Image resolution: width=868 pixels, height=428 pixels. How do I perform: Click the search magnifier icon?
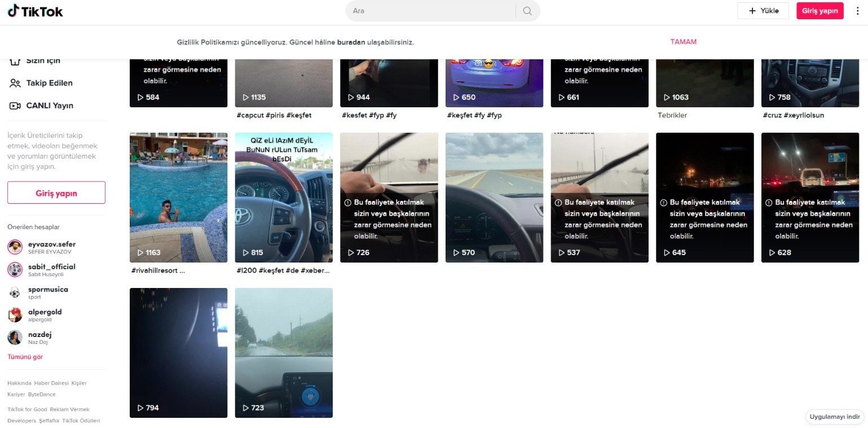click(x=527, y=11)
